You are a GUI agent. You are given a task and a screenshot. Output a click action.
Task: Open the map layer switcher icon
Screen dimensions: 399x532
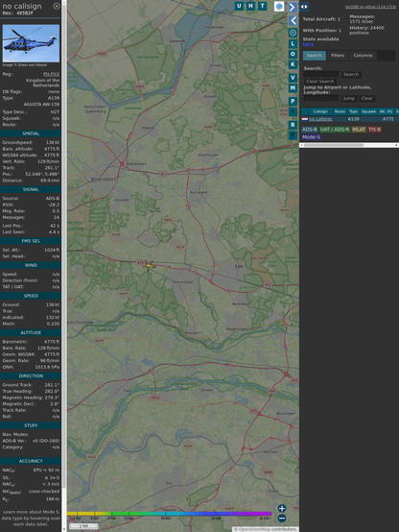point(279,6)
